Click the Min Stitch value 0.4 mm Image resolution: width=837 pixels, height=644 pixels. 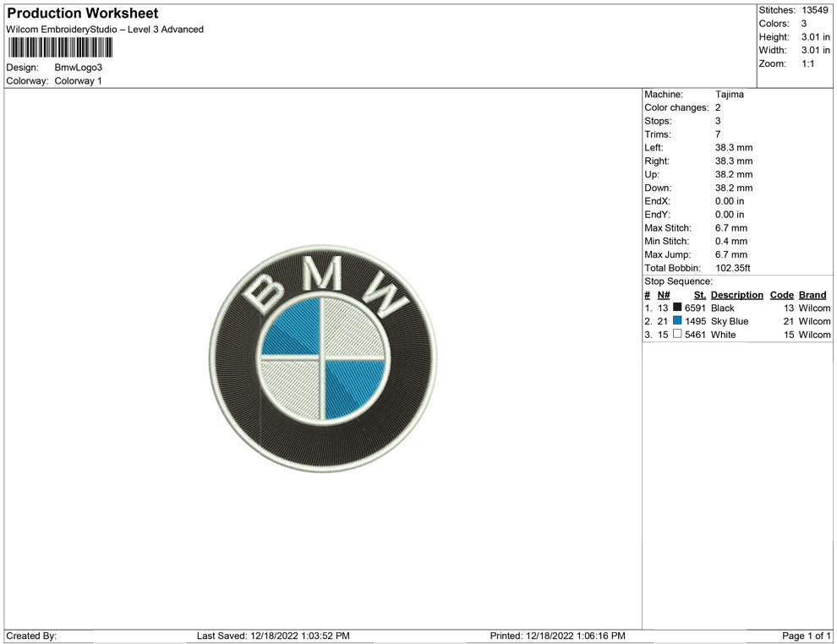(x=730, y=241)
